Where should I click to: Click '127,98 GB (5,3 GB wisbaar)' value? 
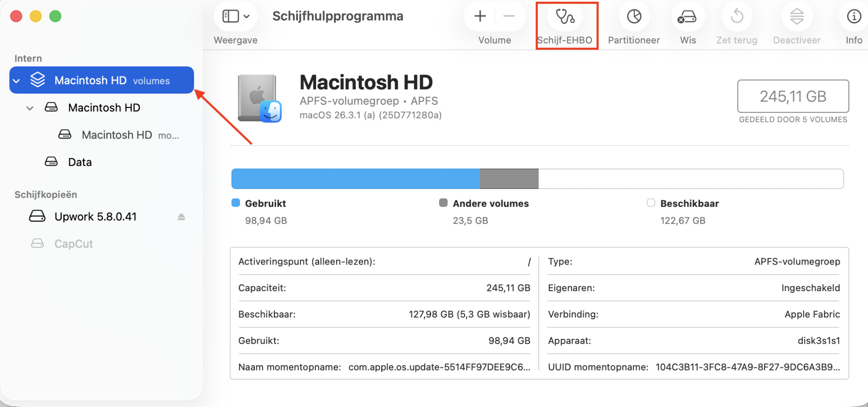pos(469,314)
